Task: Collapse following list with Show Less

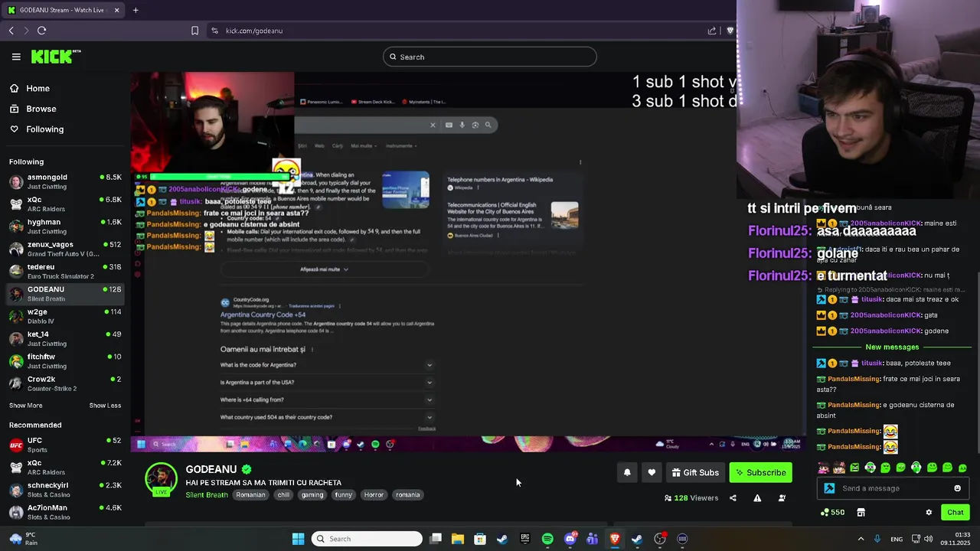Action: (105, 406)
